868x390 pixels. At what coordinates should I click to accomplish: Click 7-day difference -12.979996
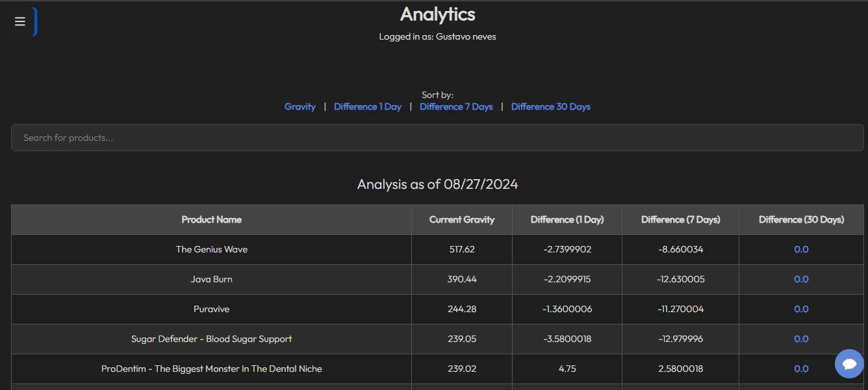click(681, 339)
